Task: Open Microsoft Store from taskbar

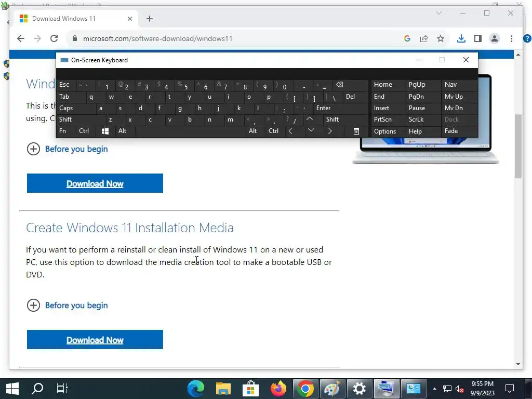Action: point(251,389)
